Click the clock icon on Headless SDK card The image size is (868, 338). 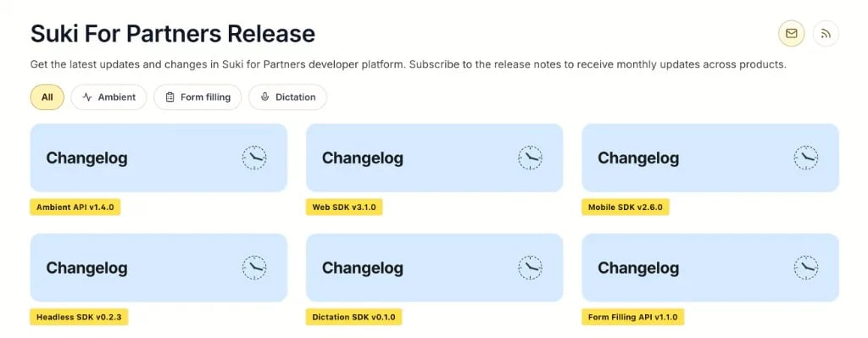coord(254,268)
